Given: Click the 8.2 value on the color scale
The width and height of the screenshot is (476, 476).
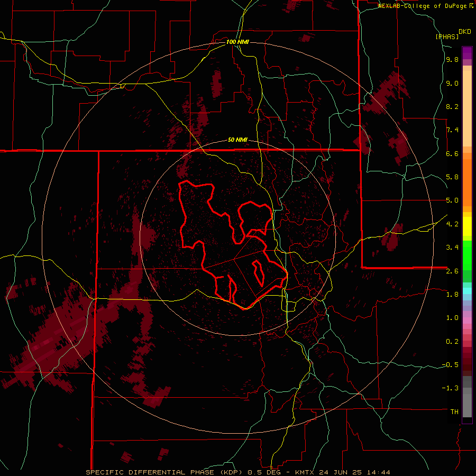Looking at the screenshot, I should [x=452, y=106].
